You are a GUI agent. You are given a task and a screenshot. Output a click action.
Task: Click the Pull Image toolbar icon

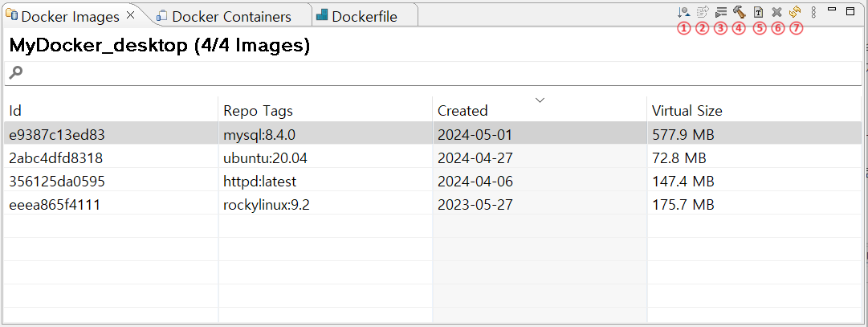683,13
